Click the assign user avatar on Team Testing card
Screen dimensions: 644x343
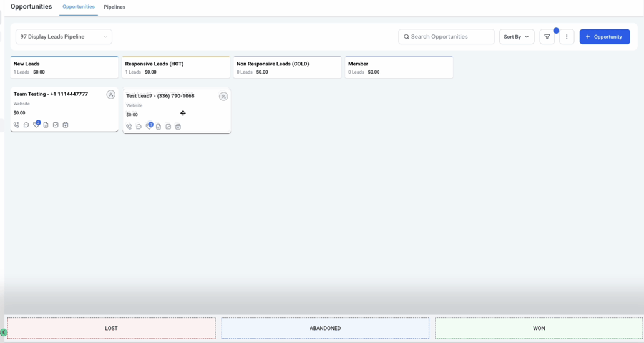110,95
